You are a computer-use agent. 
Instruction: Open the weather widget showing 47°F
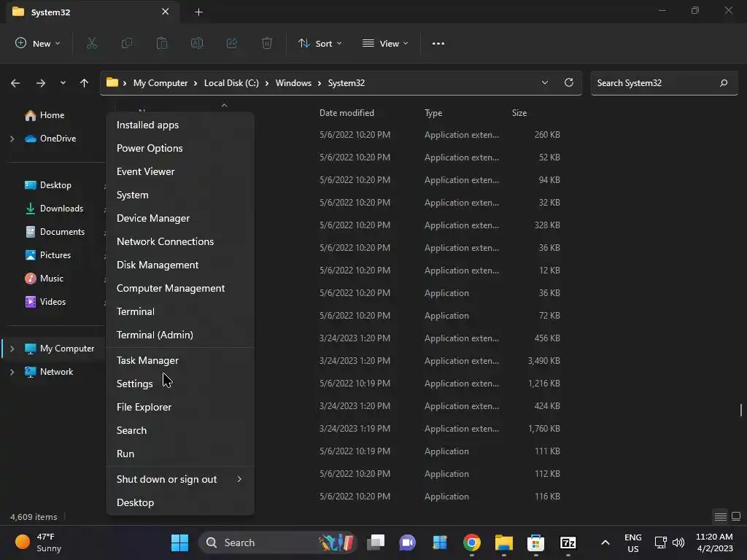pyautogui.click(x=38, y=542)
